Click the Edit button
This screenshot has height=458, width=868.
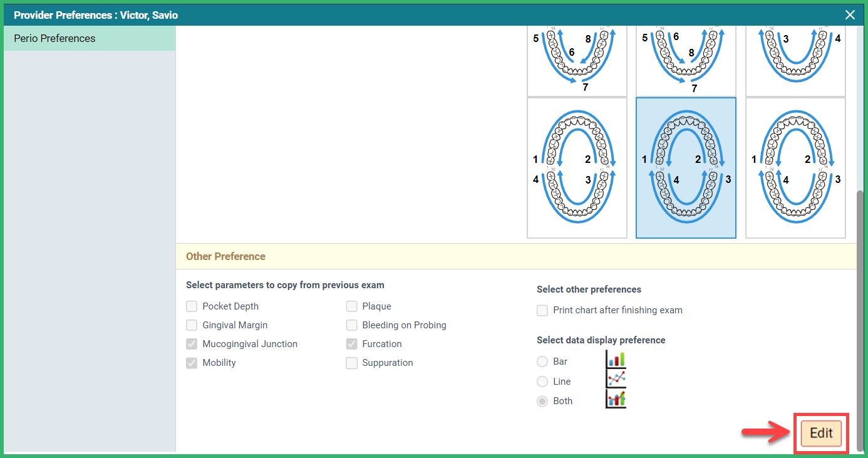[x=821, y=433]
